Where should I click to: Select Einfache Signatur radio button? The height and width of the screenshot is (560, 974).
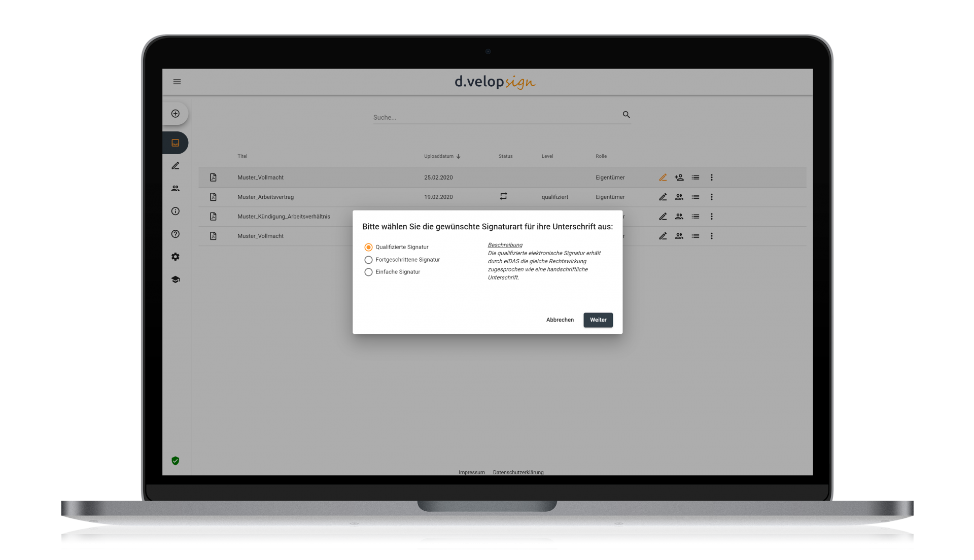click(368, 272)
